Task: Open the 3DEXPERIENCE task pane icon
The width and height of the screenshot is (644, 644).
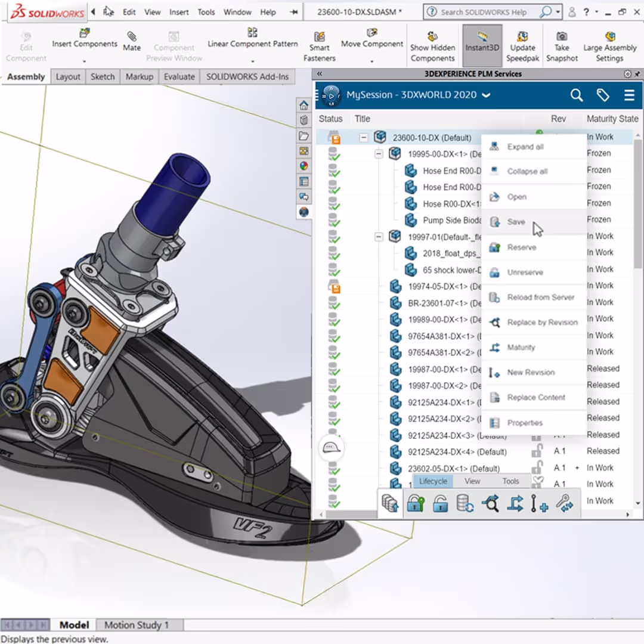Action: click(304, 212)
